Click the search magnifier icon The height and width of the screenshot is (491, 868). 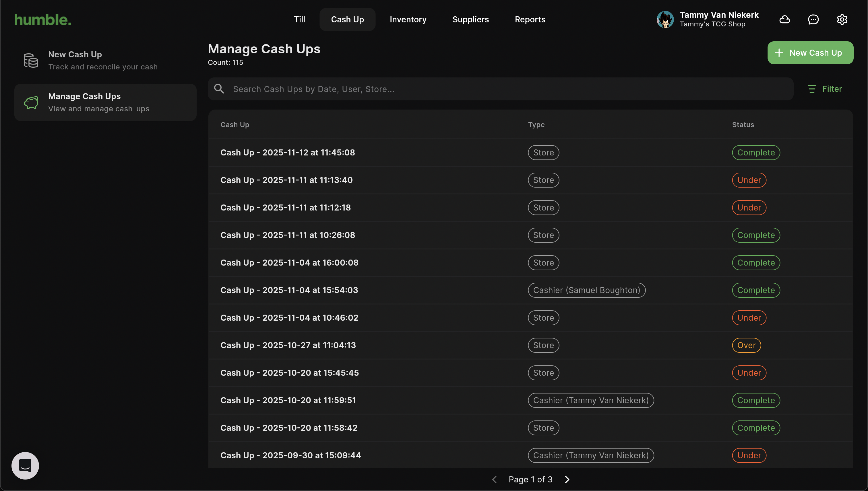[219, 89]
